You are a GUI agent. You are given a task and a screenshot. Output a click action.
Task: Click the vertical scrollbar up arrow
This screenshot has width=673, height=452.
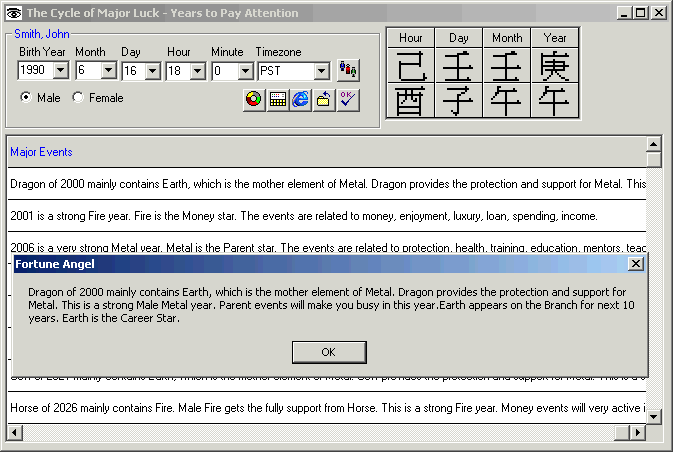click(x=654, y=143)
